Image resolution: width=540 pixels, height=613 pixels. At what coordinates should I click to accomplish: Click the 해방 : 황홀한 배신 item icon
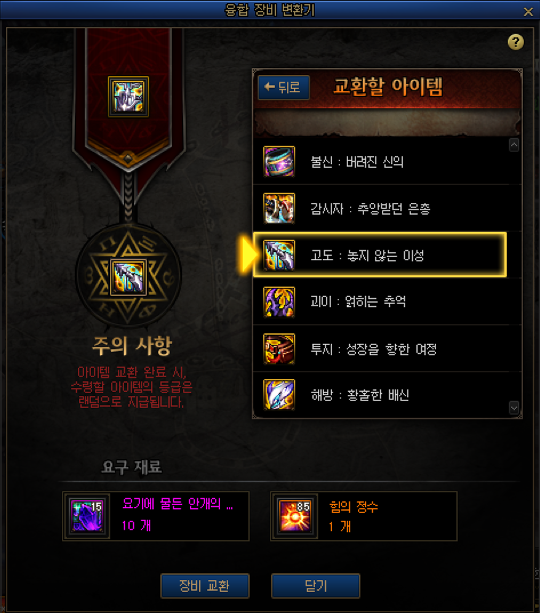pos(279,394)
